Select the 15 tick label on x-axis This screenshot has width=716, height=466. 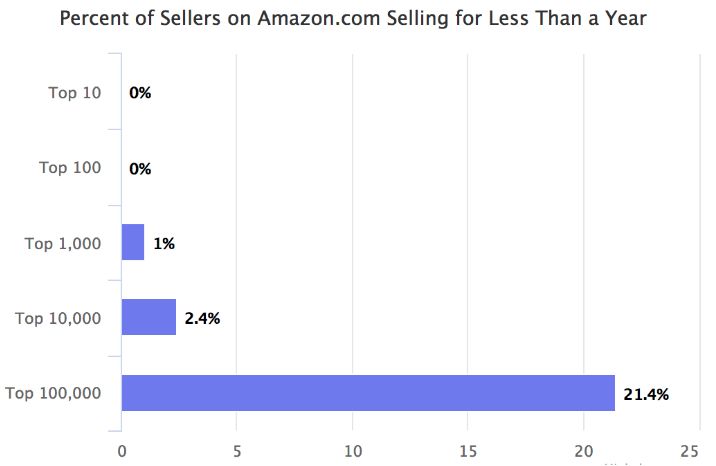[467, 450]
